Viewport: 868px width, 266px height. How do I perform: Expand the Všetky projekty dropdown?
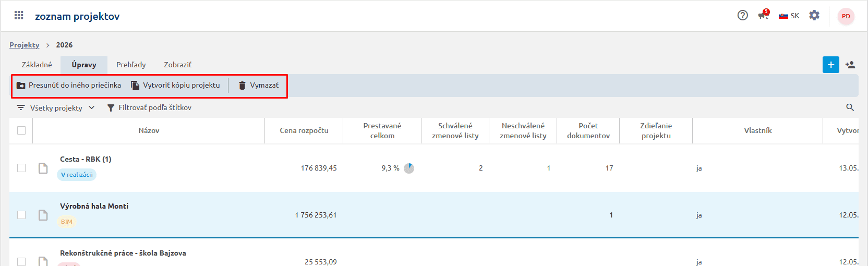(x=56, y=107)
